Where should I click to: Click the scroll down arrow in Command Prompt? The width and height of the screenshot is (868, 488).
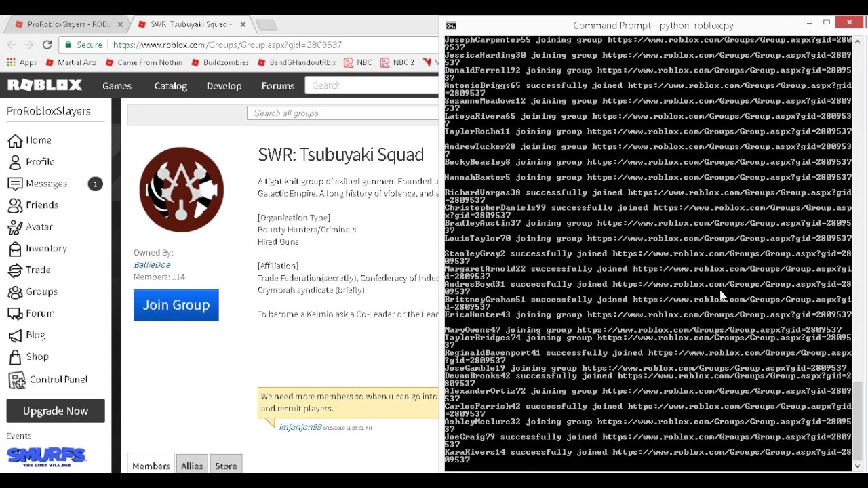pos(858,466)
